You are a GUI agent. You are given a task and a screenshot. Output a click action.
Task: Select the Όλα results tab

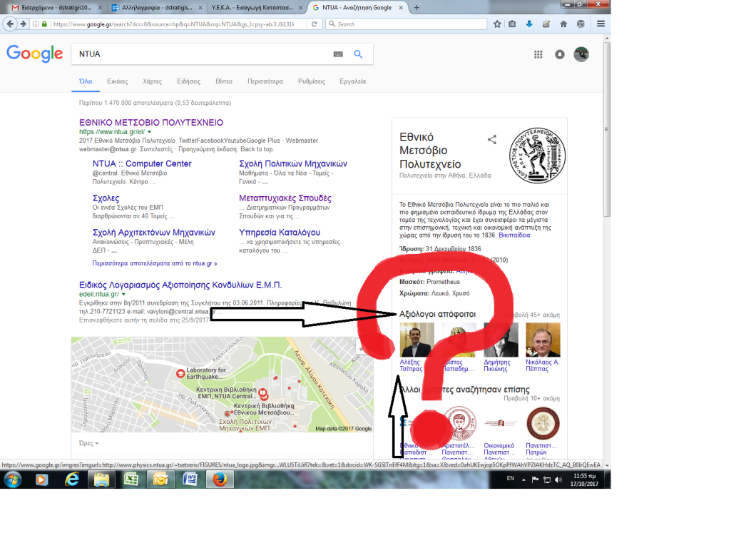coord(86,81)
